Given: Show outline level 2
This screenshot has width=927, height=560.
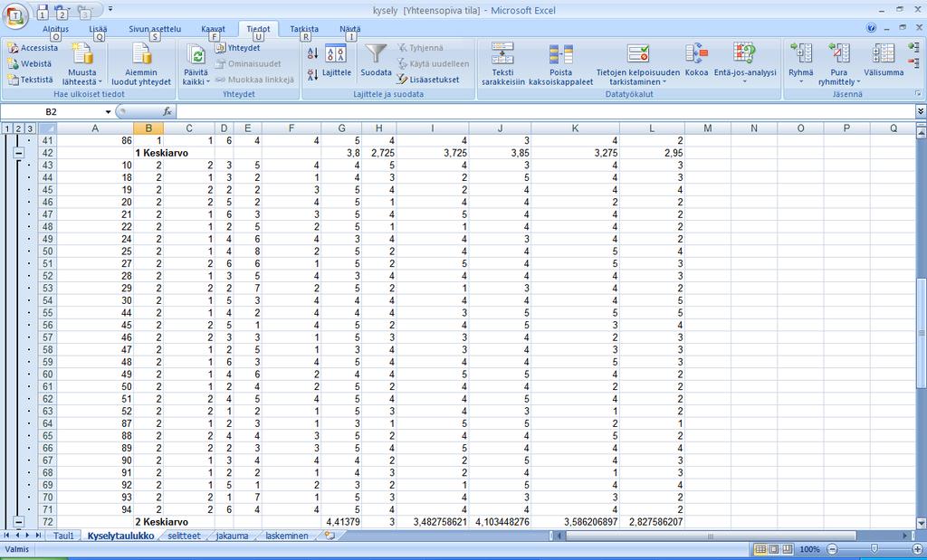Looking at the screenshot, I should [x=18, y=128].
